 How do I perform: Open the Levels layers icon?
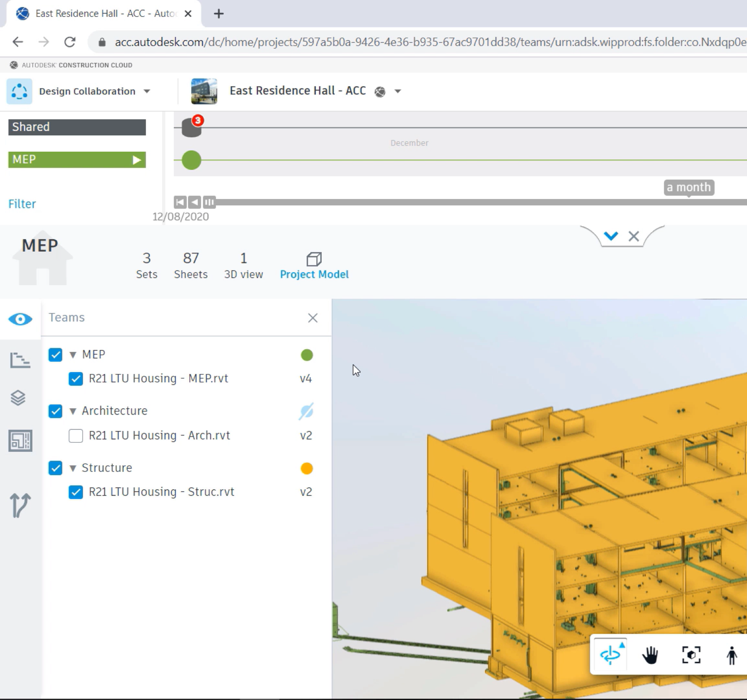pos(18,398)
